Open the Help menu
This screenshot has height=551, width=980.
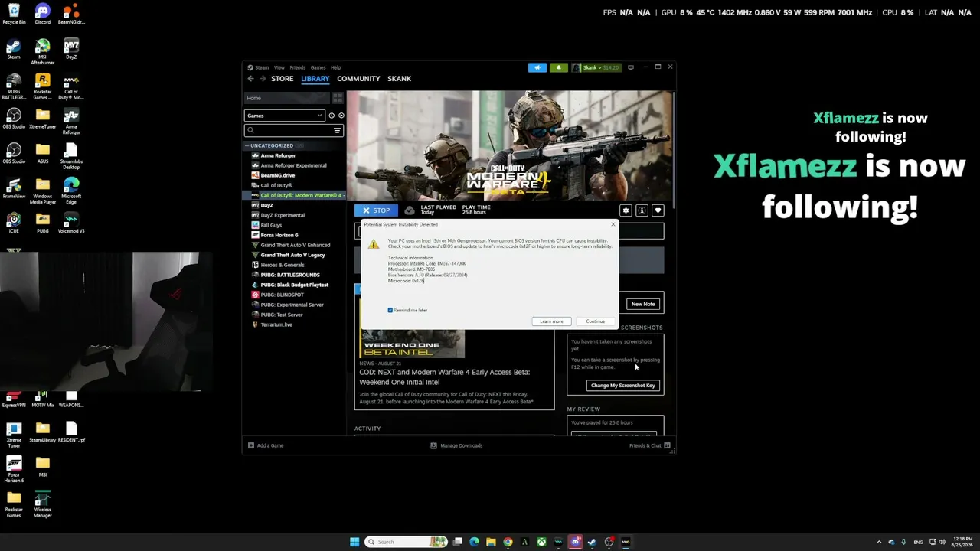click(335, 67)
